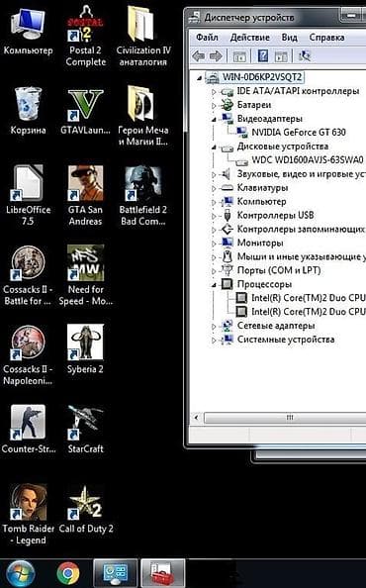The height and width of the screenshot is (588, 366).
Task: Click the action pane toolbar icon
Action: click(281, 56)
